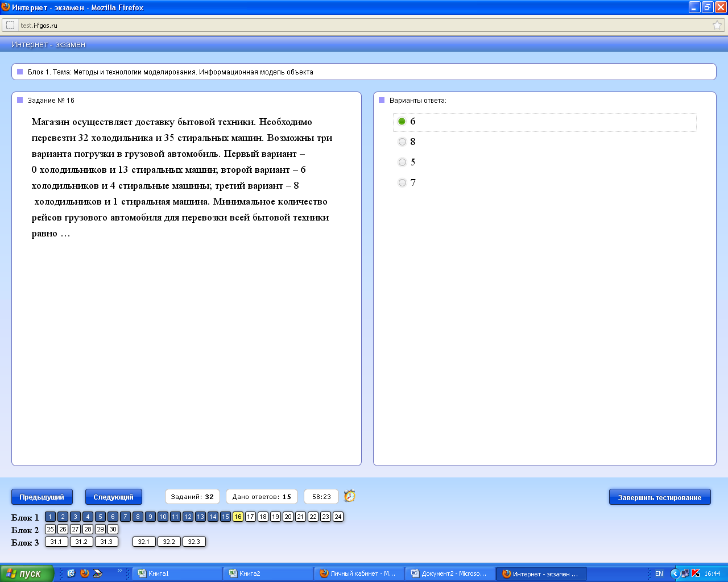Expand quick launch overflow chevron
728x582 pixels.
[119, 571]
